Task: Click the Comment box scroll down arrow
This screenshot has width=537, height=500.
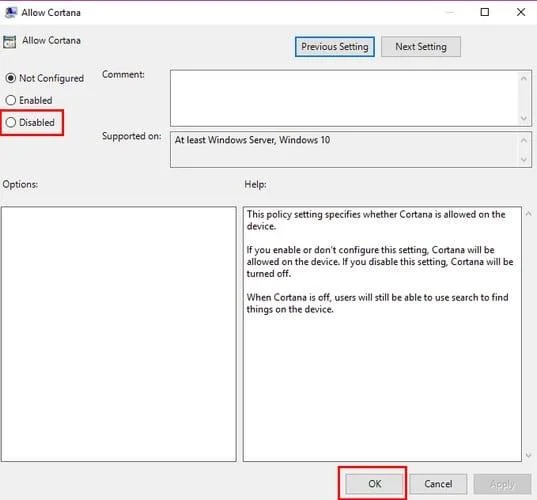Action: click(524, 118)
